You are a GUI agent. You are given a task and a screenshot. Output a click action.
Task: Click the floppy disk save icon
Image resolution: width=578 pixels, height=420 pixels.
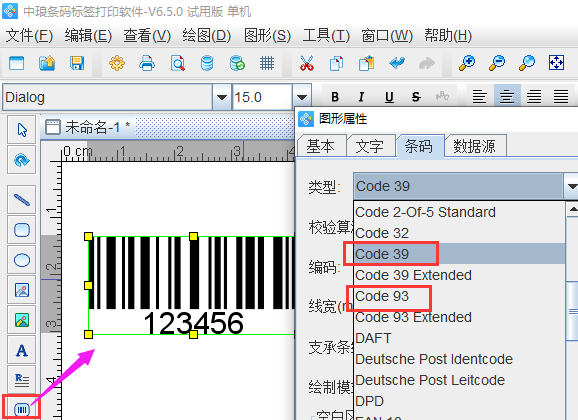77,63
